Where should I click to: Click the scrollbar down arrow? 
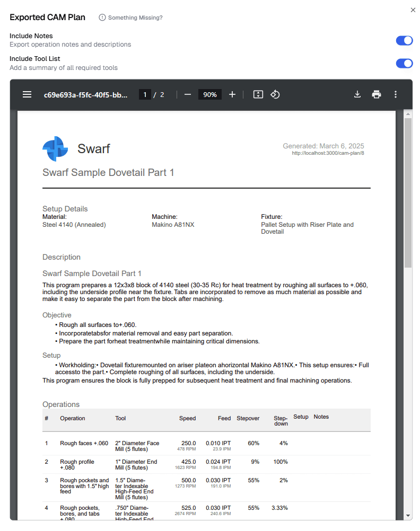click(x=408, y=516)
